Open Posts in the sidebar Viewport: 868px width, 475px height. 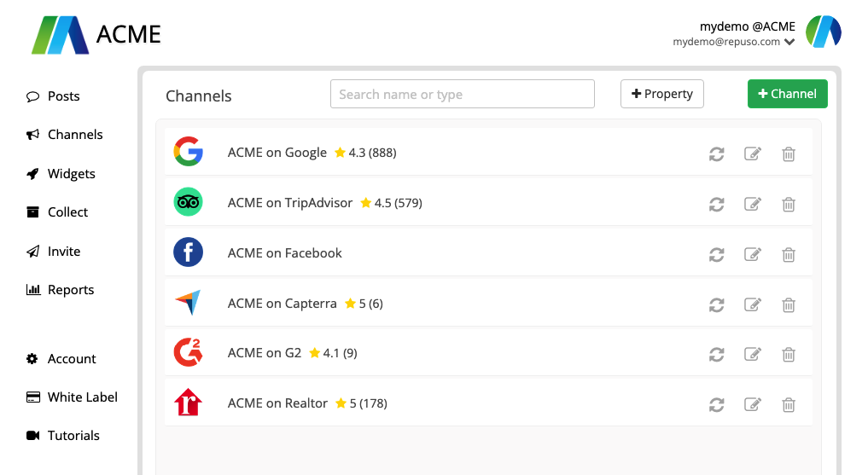(53, 96)
